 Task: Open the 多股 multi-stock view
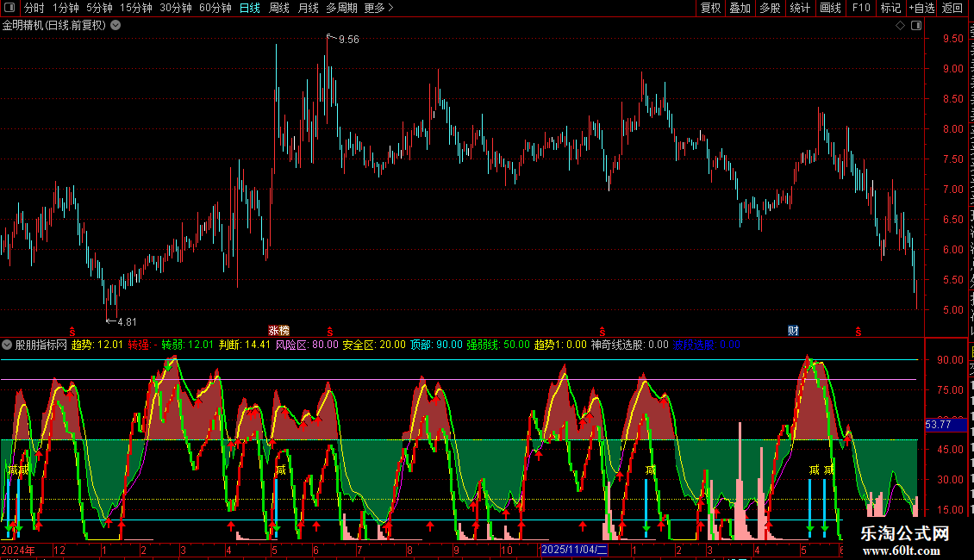pos(771,8)
